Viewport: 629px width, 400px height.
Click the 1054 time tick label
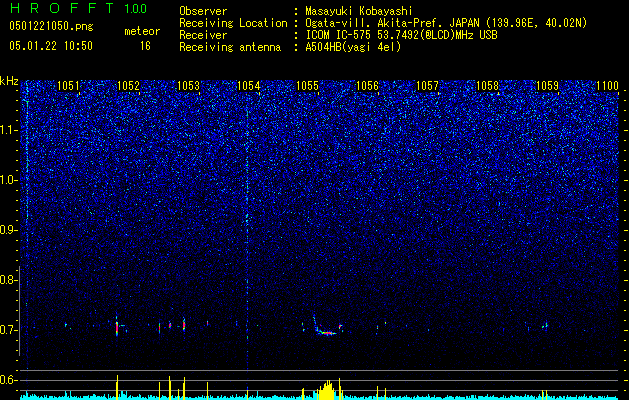248,86
